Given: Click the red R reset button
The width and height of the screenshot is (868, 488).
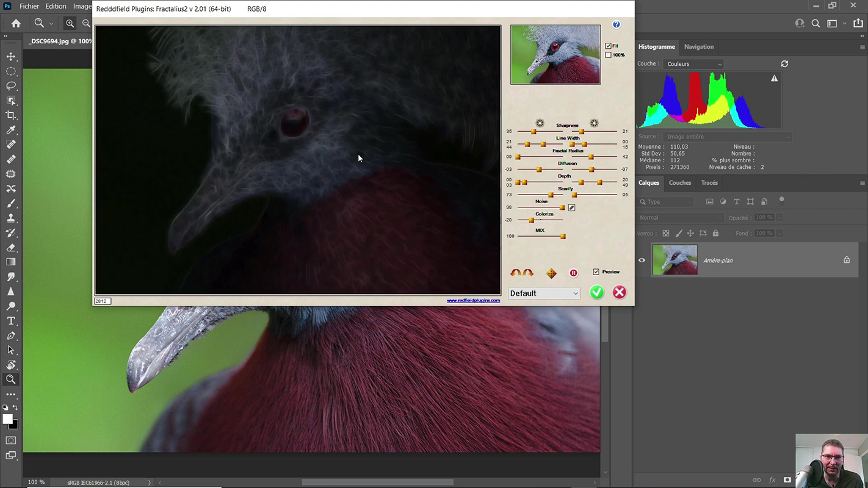Looking at the screenshot, I should [x=573, y=273].
